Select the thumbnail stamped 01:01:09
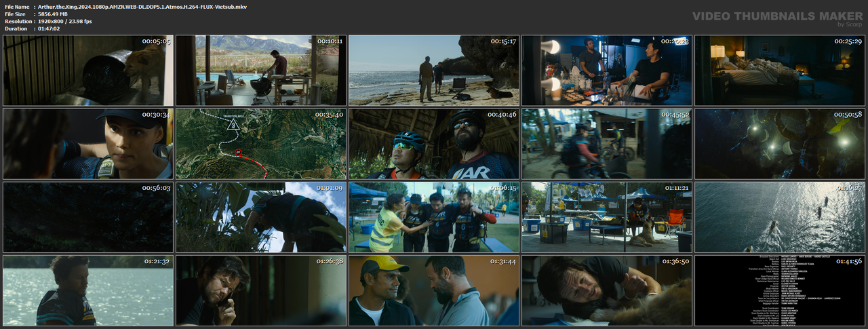Screen dimensions: 868x329 [260, 217]
